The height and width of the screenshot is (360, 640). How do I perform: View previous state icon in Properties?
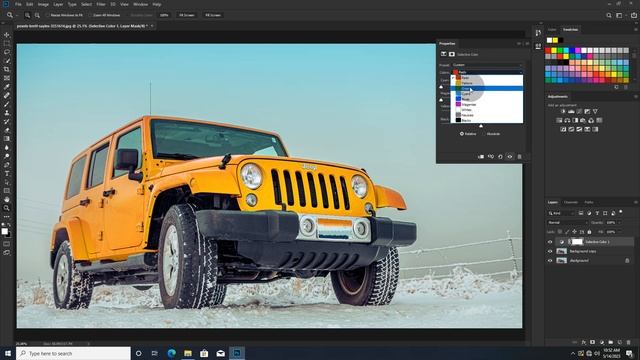491,157
